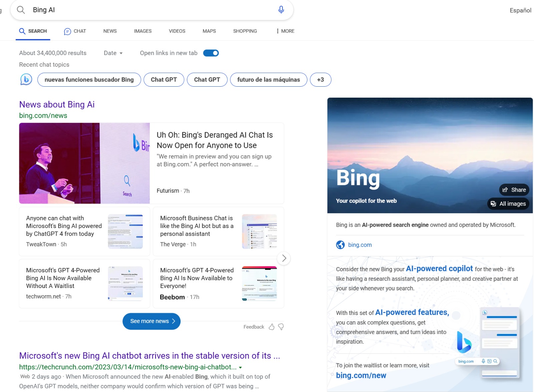Open the techworm.net article thumbnail

125,284
